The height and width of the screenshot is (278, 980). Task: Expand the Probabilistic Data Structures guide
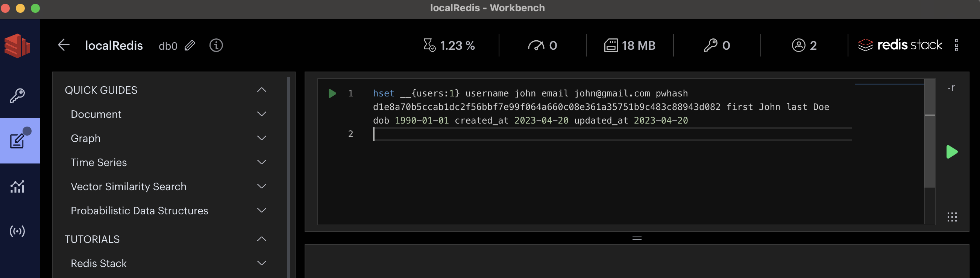click(x=261, y=210)
